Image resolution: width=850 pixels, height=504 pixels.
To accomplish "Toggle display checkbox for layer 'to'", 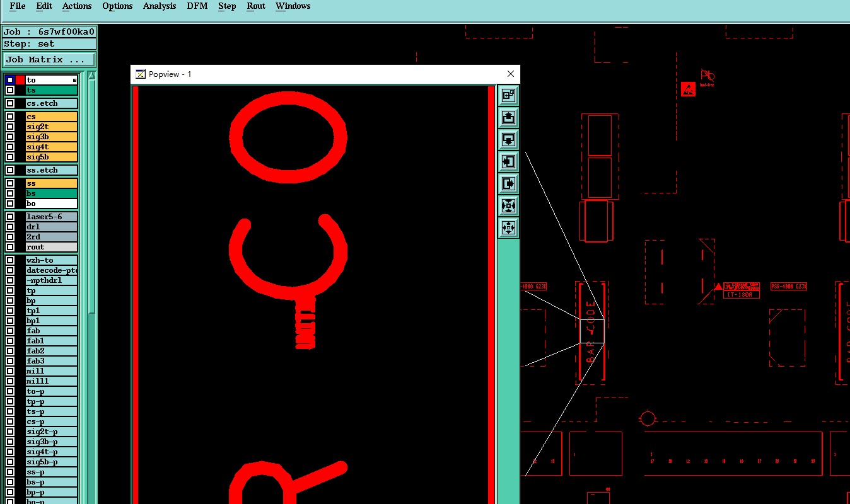I will [10, 80].
